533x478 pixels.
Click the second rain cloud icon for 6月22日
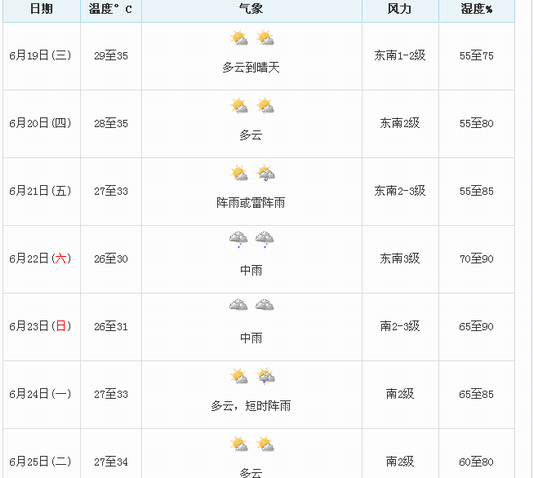pos(265,239)
